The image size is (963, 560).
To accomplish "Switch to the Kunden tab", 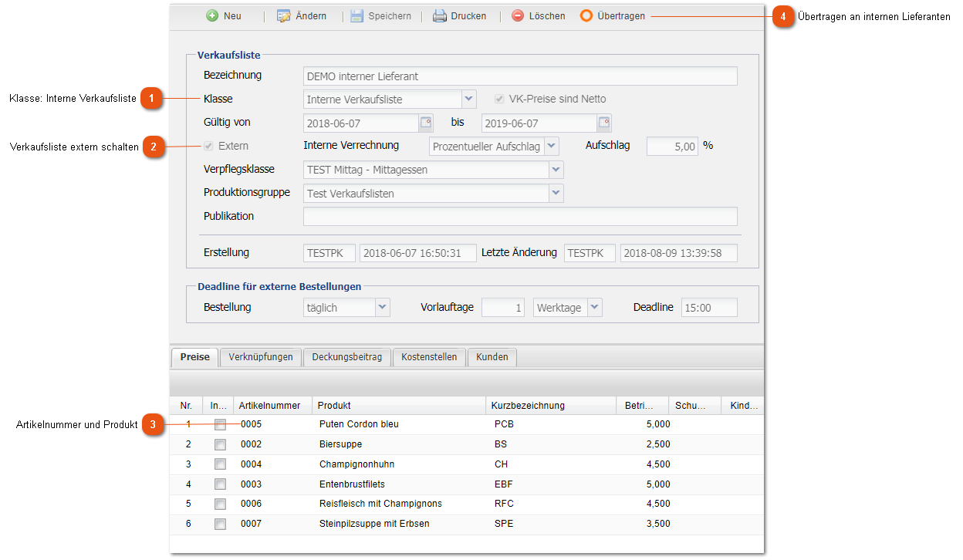I will click(x=492, y=357).
